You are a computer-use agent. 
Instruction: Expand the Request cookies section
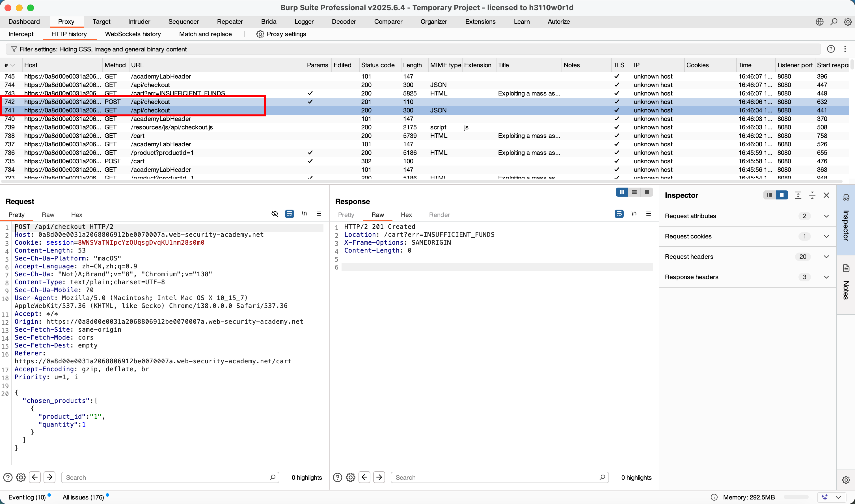(x=826, y=236)
